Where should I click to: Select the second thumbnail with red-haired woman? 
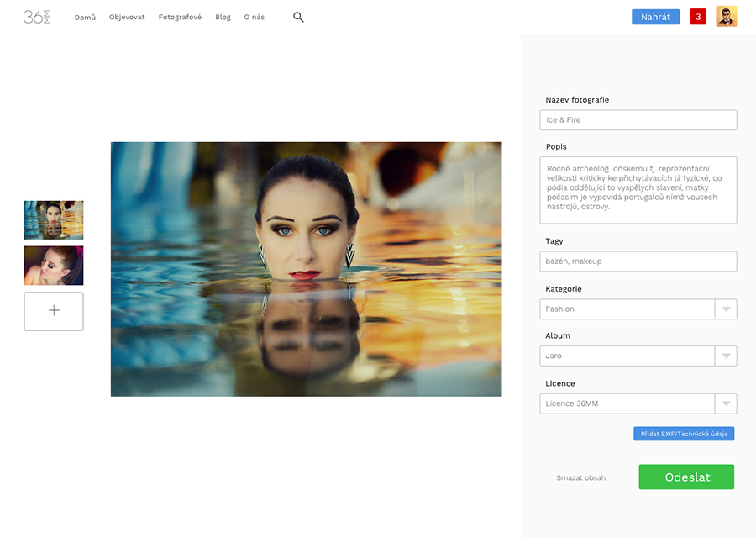(54, 266)
